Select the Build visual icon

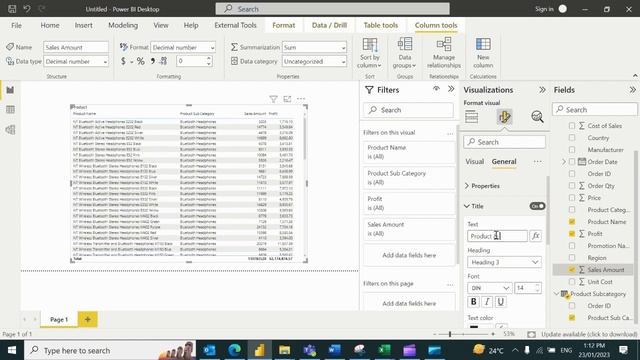471,117
